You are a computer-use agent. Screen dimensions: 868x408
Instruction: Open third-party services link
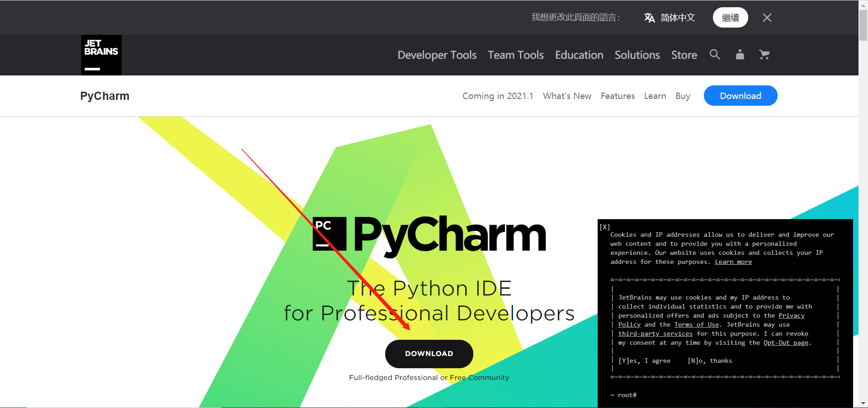click(x=656, y=334)
